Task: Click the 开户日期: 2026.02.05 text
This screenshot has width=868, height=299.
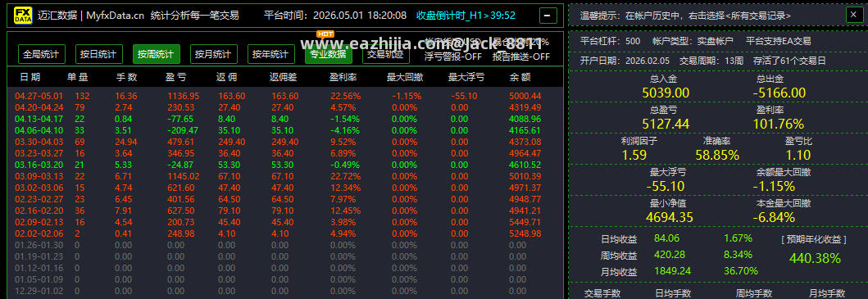Action: pyautogui.click(x=625, y=61)
